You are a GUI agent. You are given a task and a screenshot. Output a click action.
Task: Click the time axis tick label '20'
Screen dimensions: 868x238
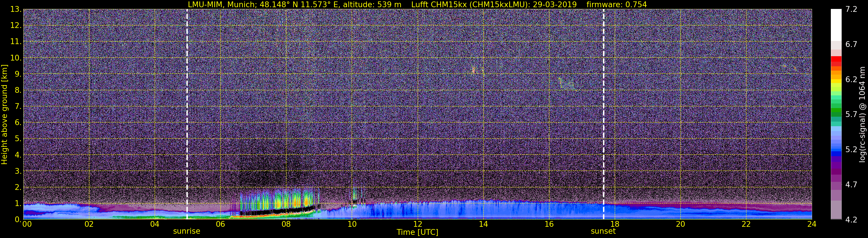point(680,224)
